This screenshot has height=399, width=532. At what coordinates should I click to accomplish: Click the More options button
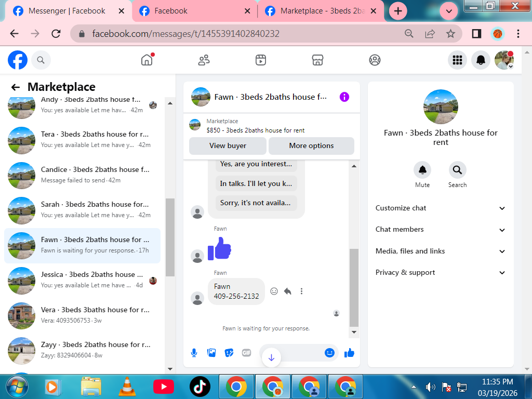click(x=312, y=146)
